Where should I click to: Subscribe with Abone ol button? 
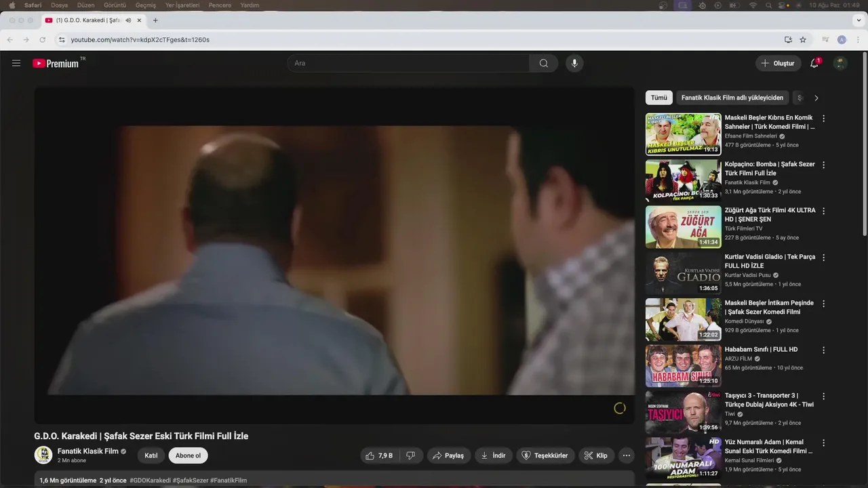[189, 455]
